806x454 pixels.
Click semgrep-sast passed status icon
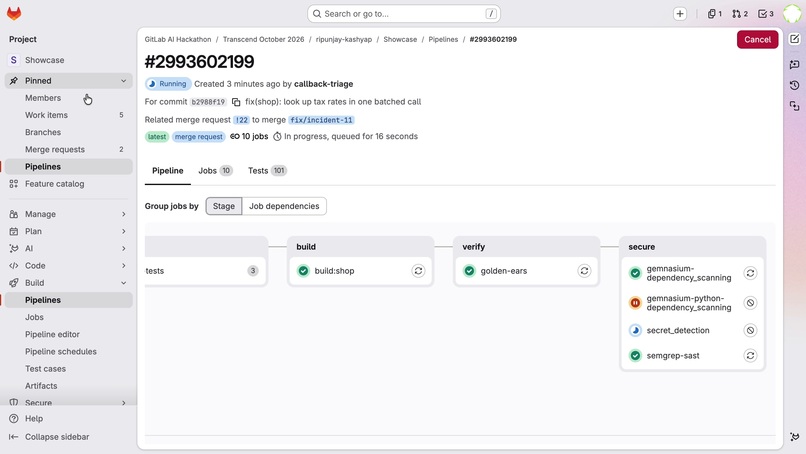point(635,355)
